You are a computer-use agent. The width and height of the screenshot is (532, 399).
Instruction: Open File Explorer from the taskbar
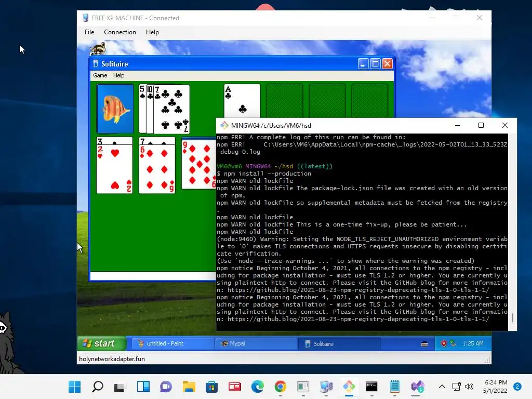click(x=189, y=387)
